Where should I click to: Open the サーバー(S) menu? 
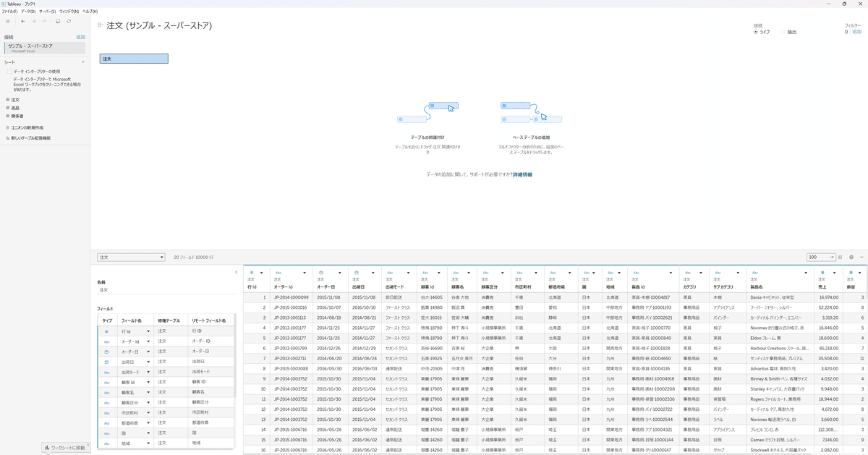click(x=48, y=12)
